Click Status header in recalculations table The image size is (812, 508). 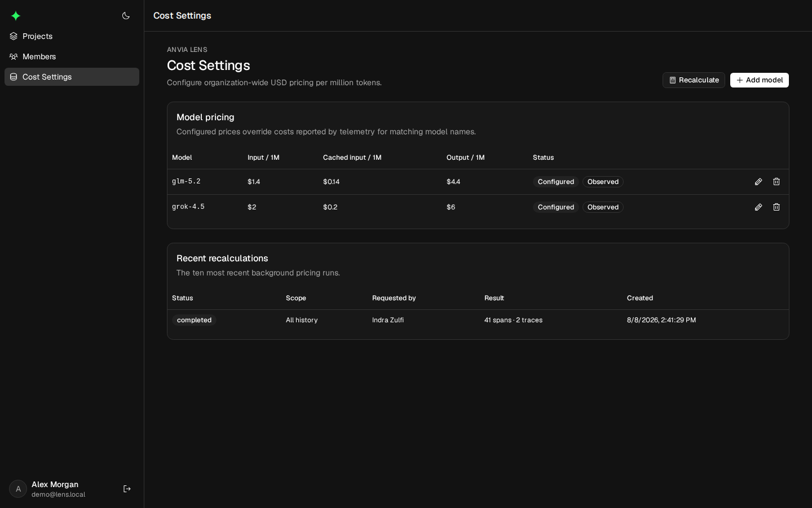[x=182, y=298]
